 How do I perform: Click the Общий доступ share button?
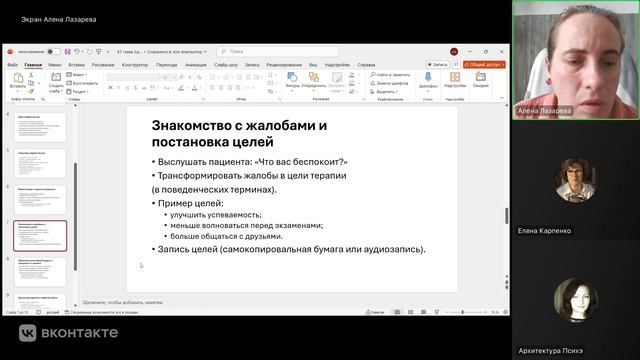(x=484, y=64)
